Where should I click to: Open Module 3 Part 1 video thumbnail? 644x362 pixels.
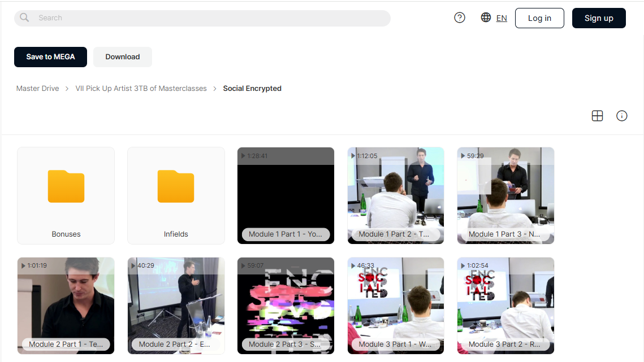pos(396,306)
